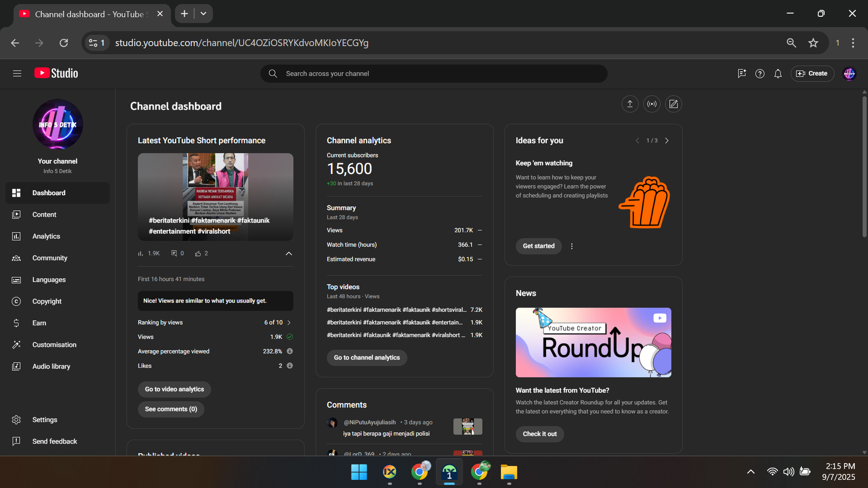Open options menu next to Get started
868x488 pixels.
tap(572, 246)
